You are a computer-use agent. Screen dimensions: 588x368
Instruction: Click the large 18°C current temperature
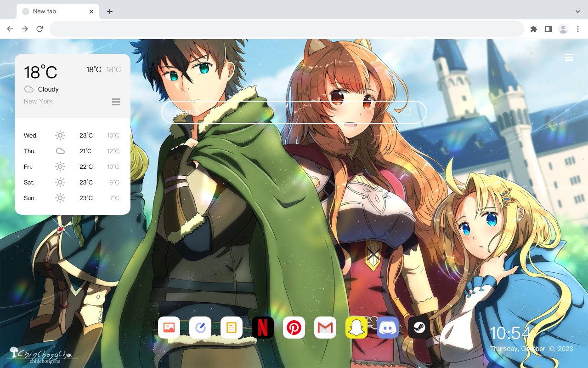coord(40,72)
